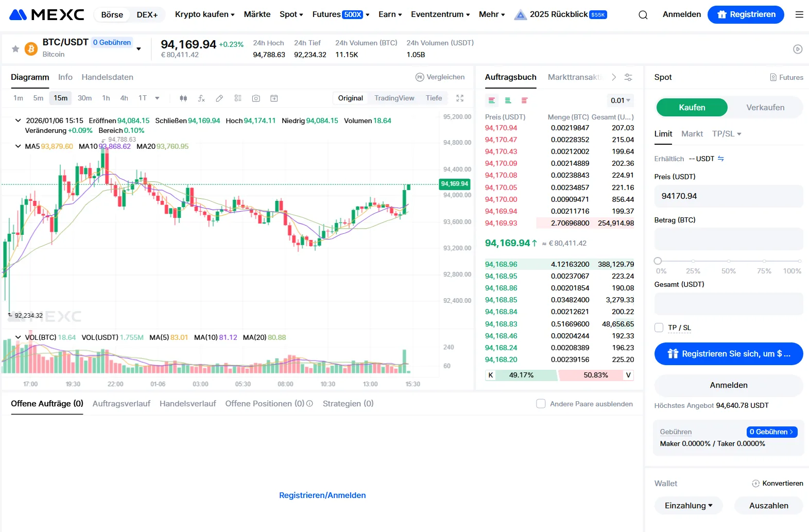Open the search magnifier icon
The height and width of the screenshot is (532, 809).
tap(643, 15)
